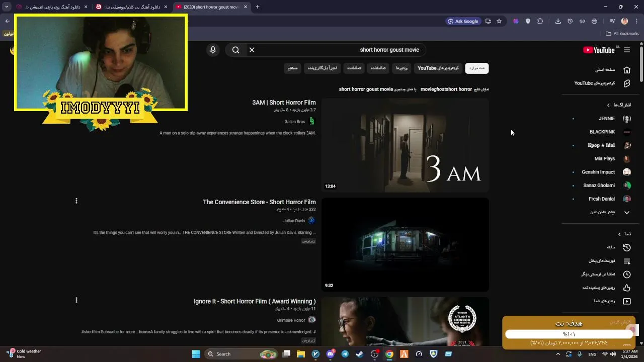Open the Ignore It video thumbnail

(405, 321)
